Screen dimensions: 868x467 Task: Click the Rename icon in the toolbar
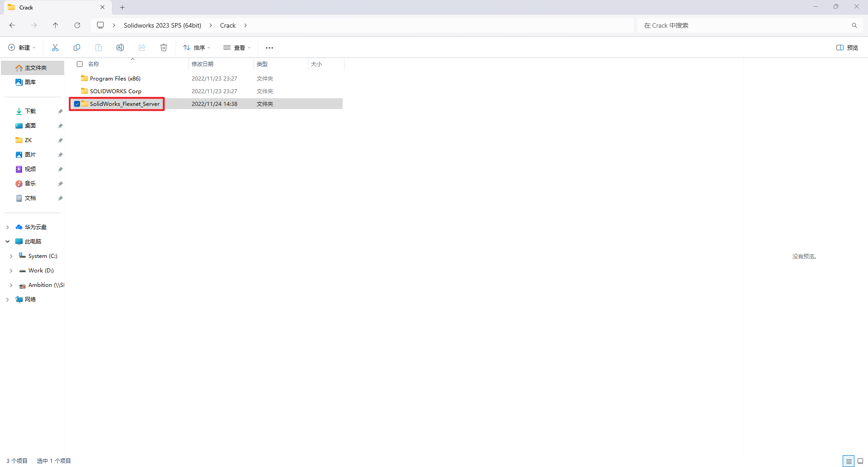(x=120, y=48)
